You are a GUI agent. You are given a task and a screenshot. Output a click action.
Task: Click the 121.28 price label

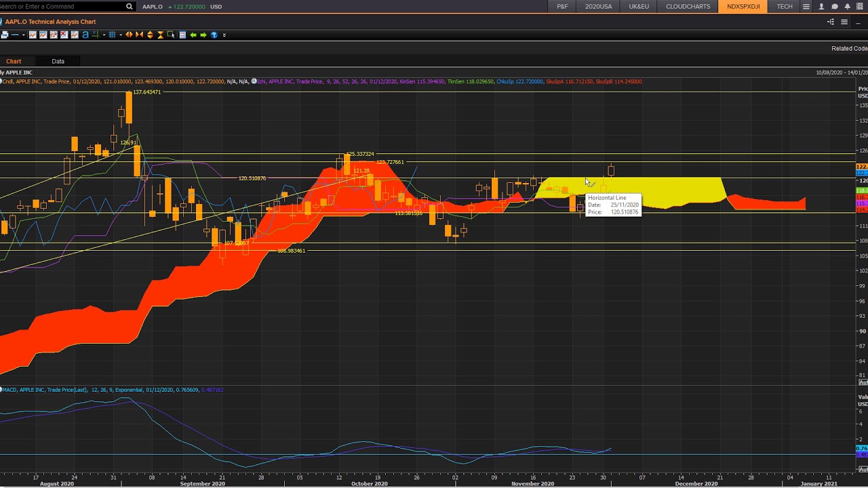point(361,171)
